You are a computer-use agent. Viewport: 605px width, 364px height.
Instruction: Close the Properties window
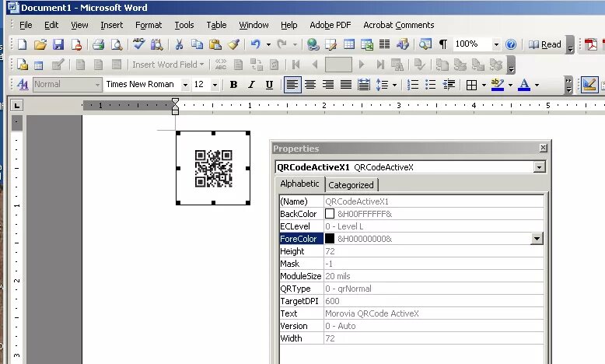[x=543, y=148]
